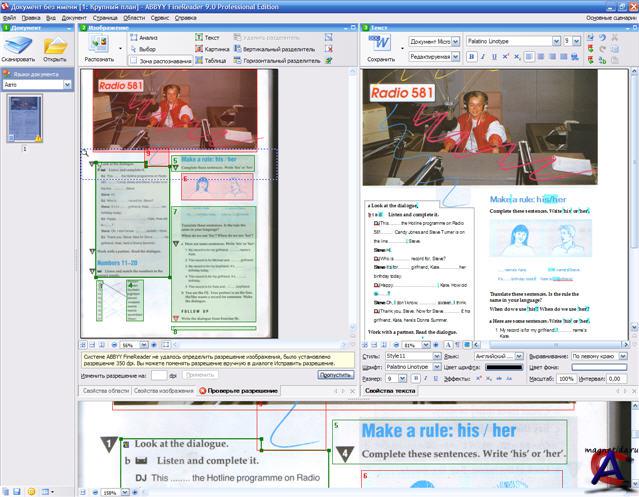Click the Открыть folder icon

55,44
